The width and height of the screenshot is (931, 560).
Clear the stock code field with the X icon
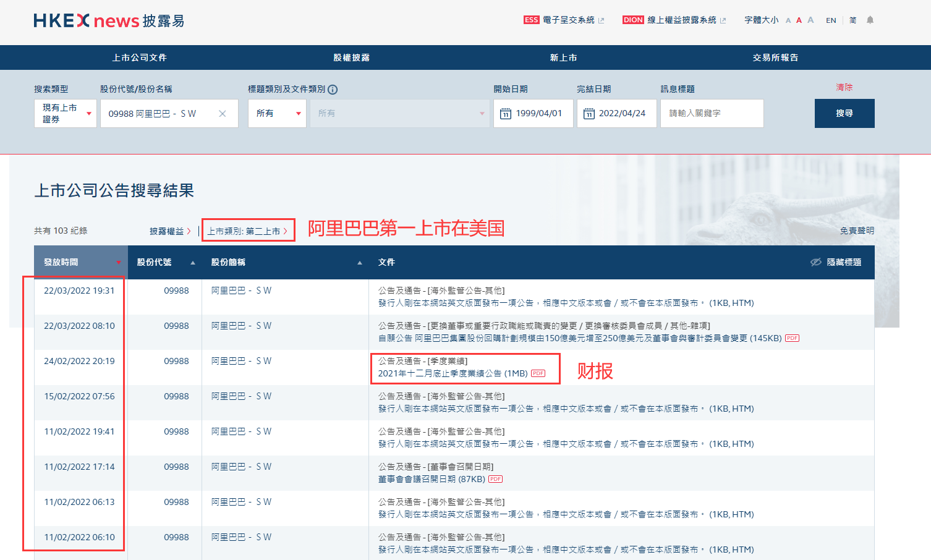pyautogui.click(x=223, y=114)
